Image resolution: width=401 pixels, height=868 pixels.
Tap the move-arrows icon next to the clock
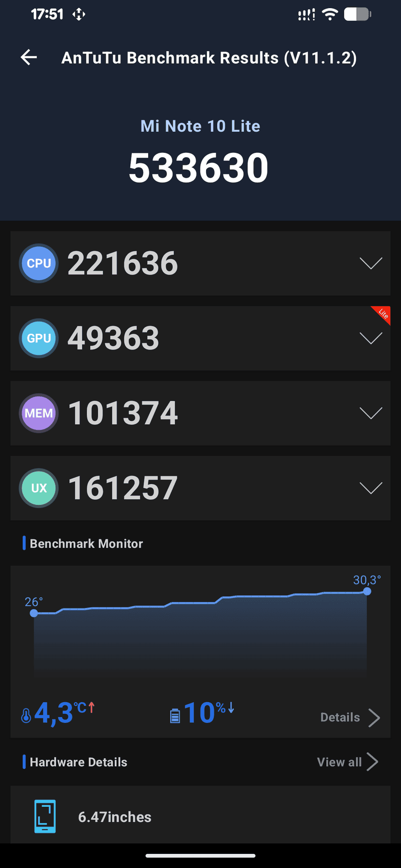[x=79, y=14]
